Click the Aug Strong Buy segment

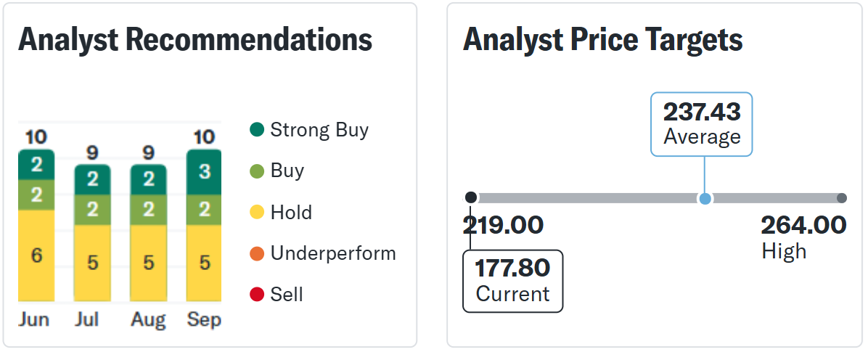[149, 179]
